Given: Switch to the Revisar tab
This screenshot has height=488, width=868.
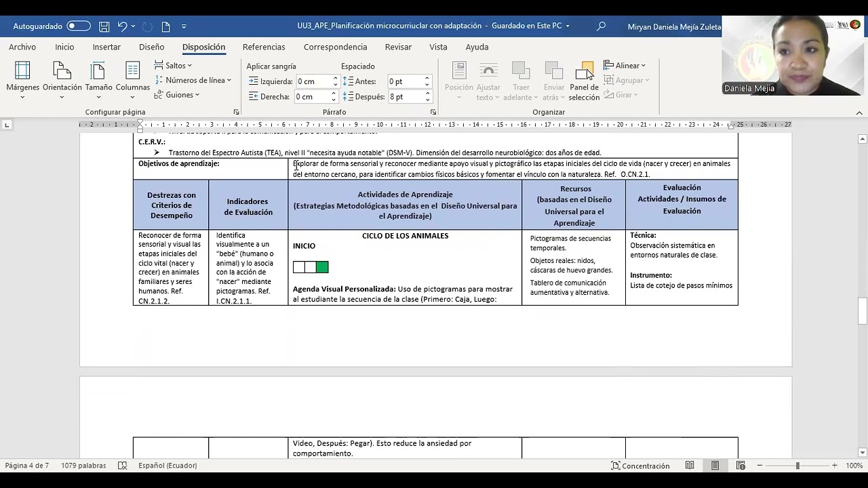Looking at the screenshot, I should click(x=398, y=47).
